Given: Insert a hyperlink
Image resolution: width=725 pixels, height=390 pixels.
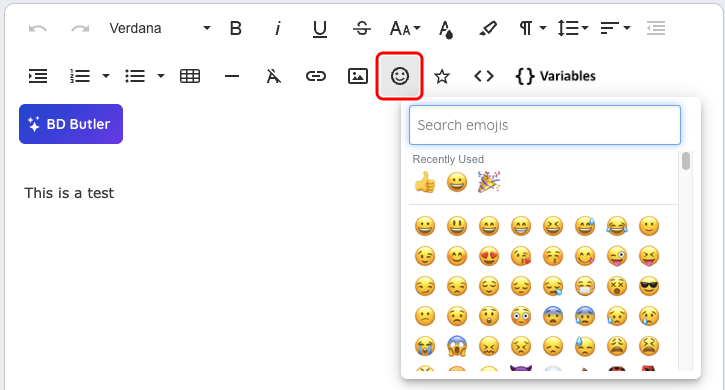Looking at the screenshot, I should pos(316,76).
